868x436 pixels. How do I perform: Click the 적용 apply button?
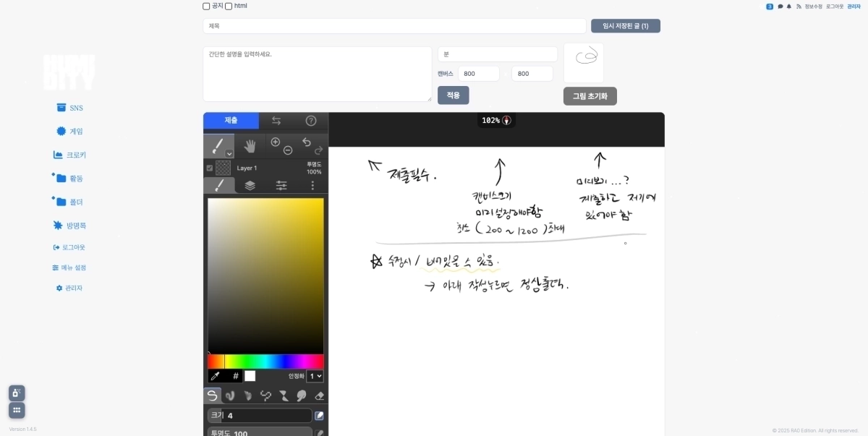tap(453, 95)
